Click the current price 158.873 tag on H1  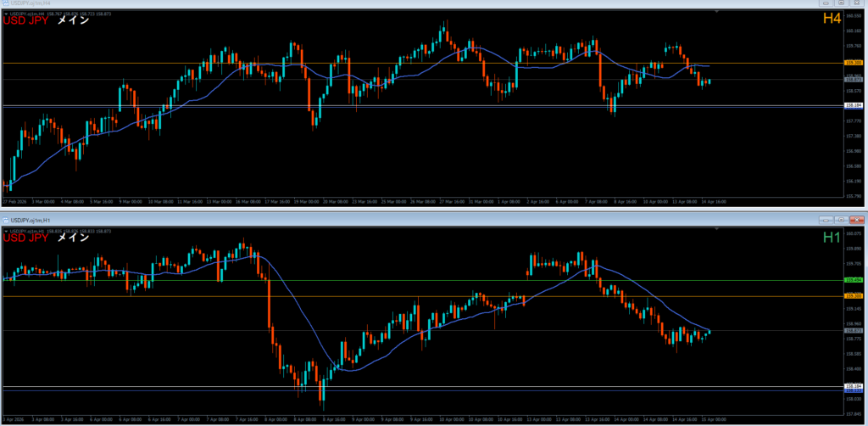click(854, 330)
